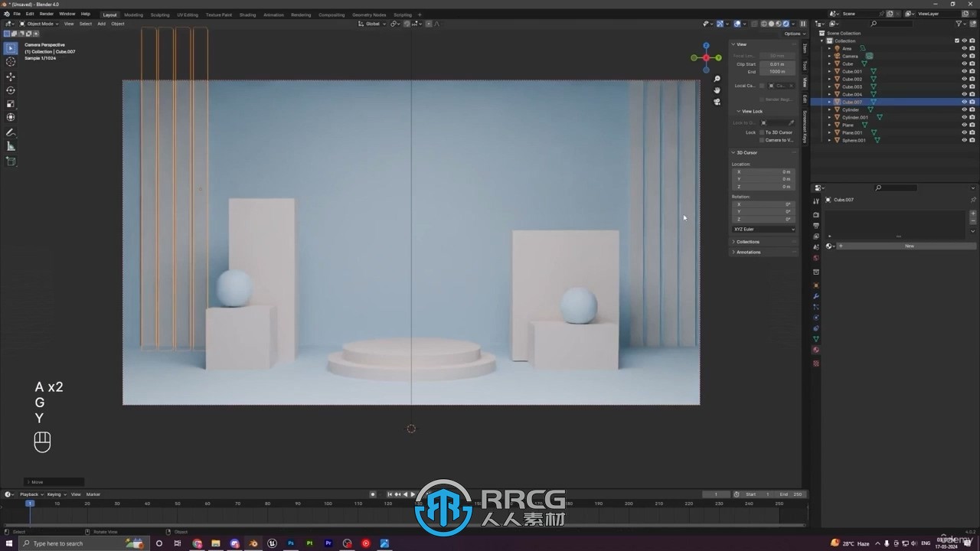The width and height of the screenshot is (980, 551).
Task: Open the View Layer properties tab icon
Action: pos(816,236)
